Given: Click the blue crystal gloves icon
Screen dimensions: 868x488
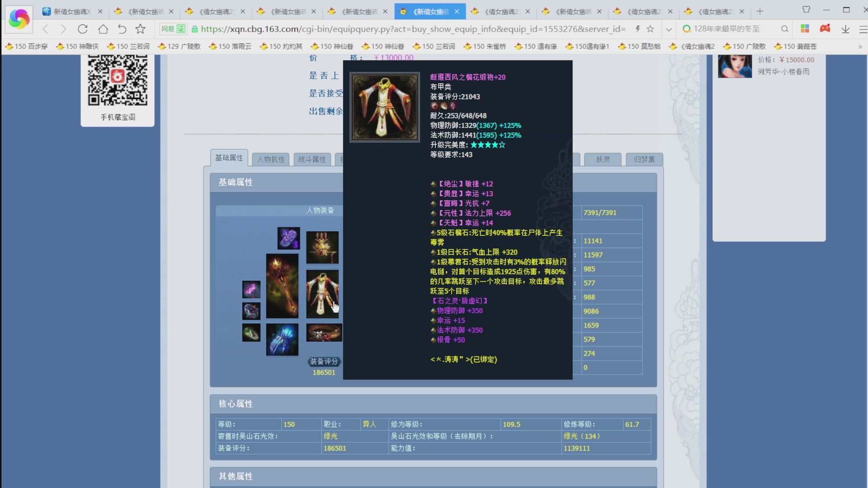Looking at the screenshot, I should click(282, 339).
